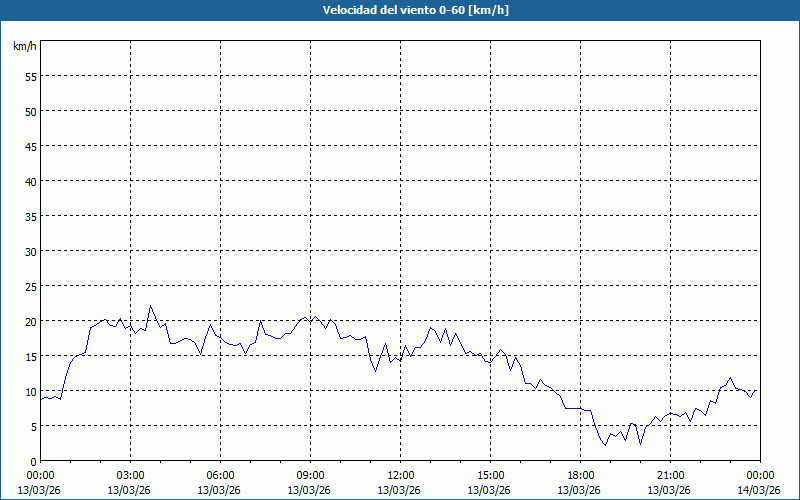Click the lowest dip of the blue line near 19:00

coord(605,445)
